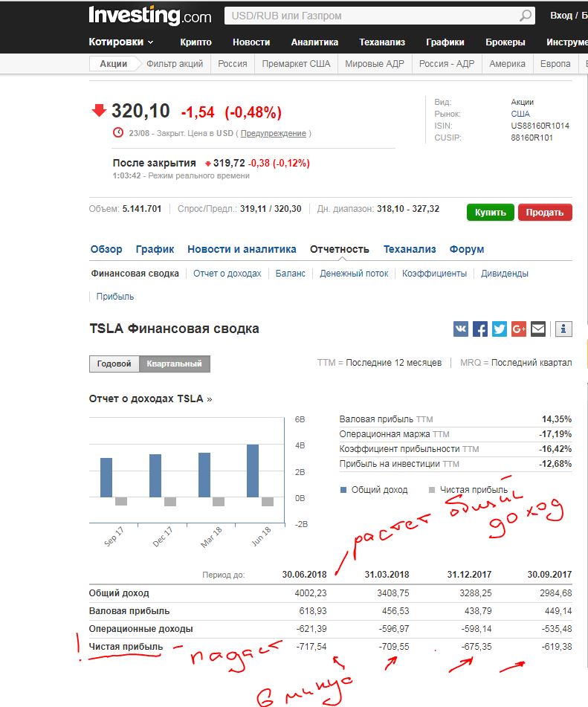This screenshot has height=707, width=588.
Task: Open the Денежный поток subtab
Action: [354, 274]
